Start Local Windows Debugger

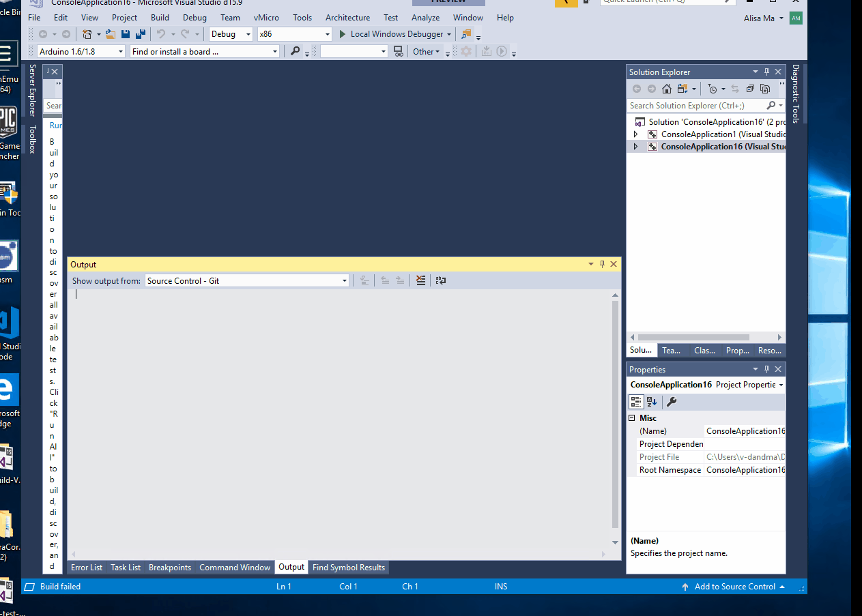coord(391,34)
